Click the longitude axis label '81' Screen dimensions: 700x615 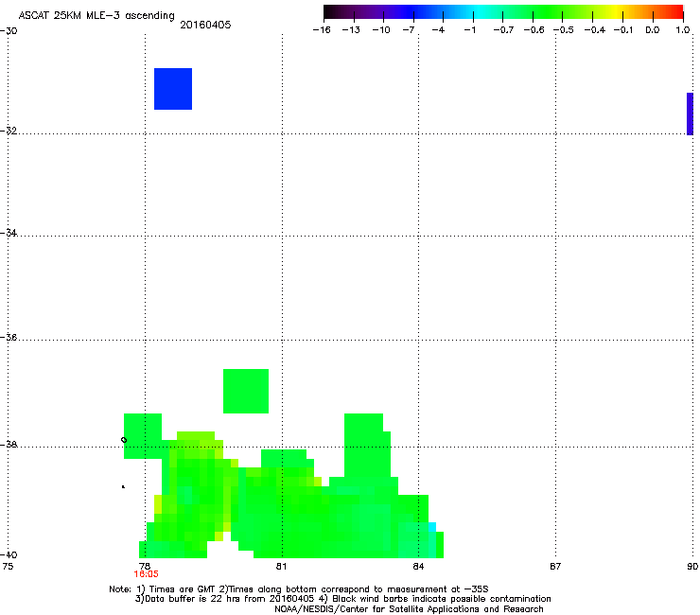[281, 567]
